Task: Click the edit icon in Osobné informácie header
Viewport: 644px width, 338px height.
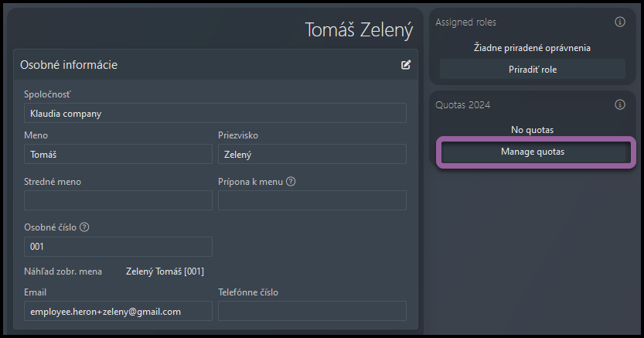Action: pos(406,64)
